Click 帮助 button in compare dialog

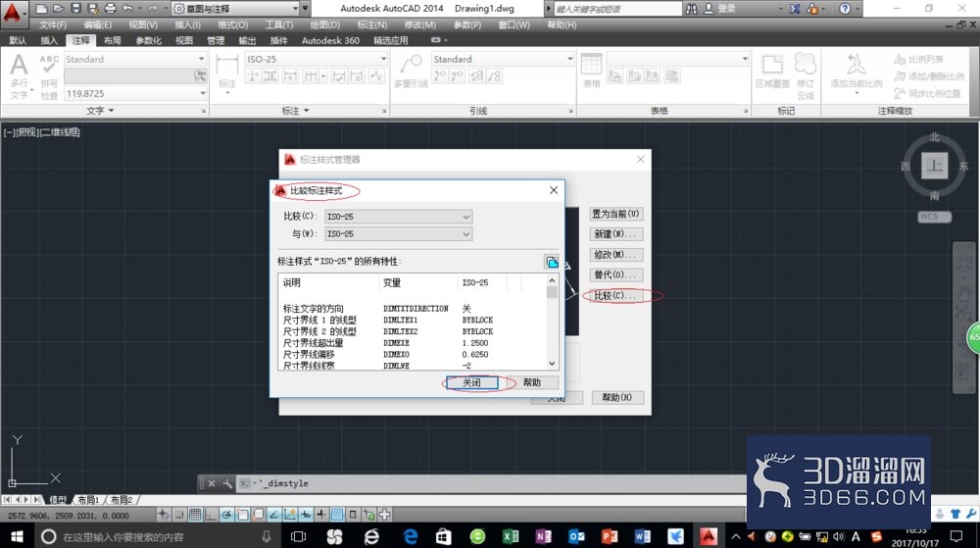[x=532, y=382]
